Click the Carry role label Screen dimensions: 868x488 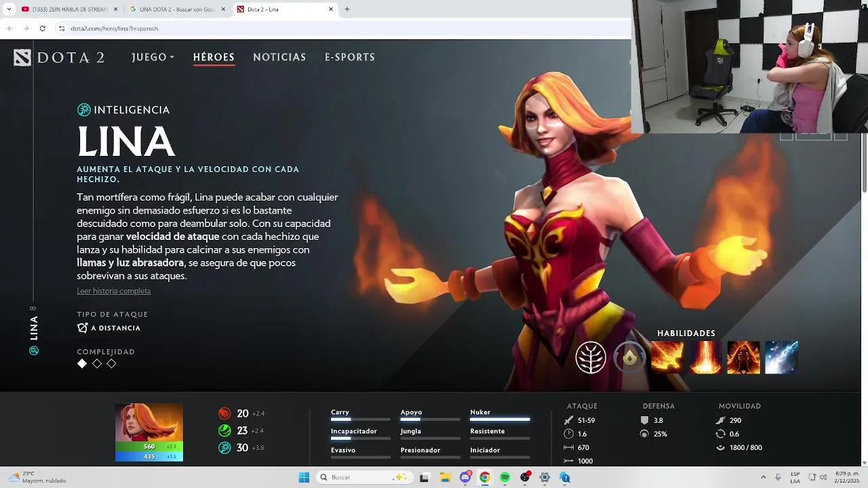(340, 412)
